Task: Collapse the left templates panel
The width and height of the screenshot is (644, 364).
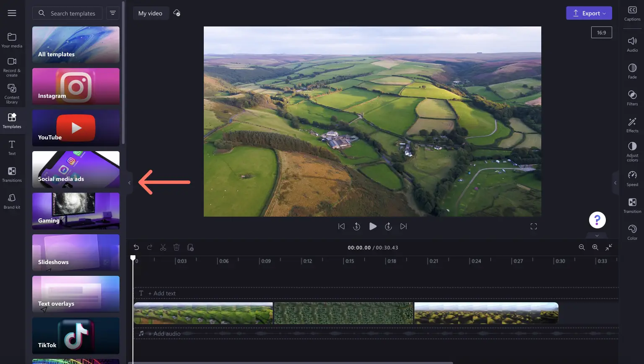Action: pos(129,183)
